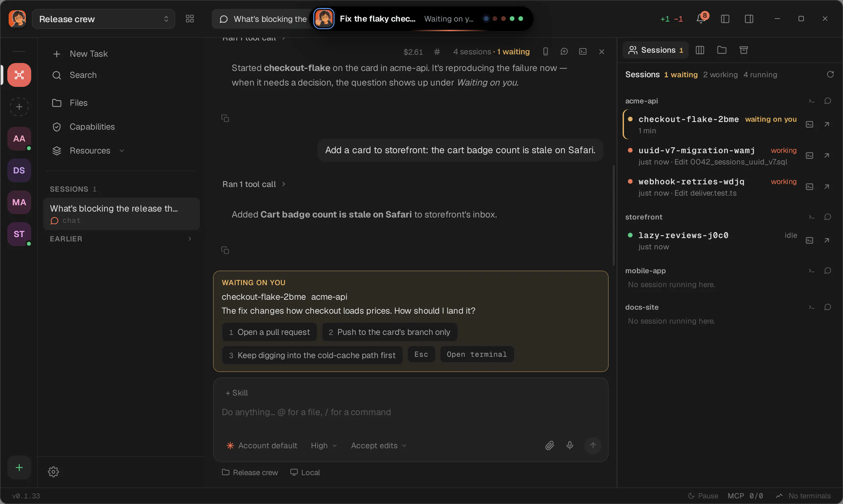Screen dimensions: 843x504
Task: Expand the lower 'Ran 1 tool call' details
Action: [x=254, y=184]
